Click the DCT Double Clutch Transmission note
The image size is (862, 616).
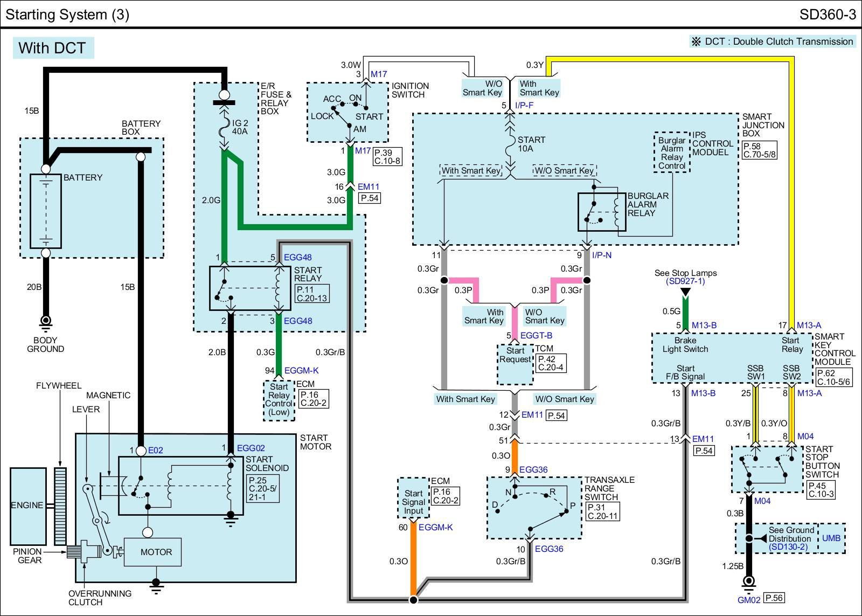(772, 41)
